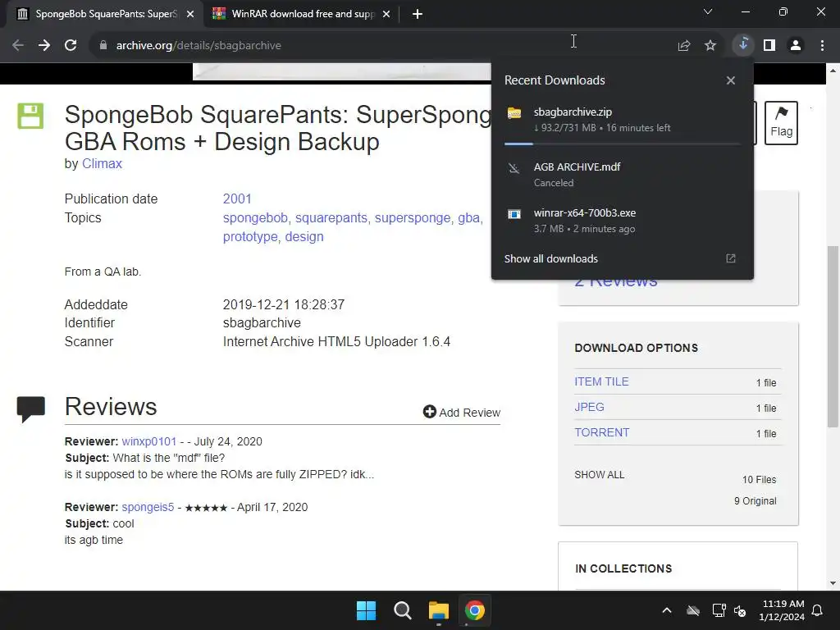
Task: Open the tab search chevron
Action: click(708, 11)
